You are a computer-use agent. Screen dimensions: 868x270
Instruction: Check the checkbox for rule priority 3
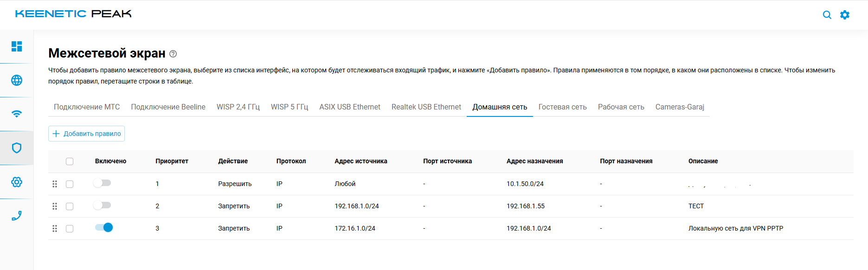[70, 229]
